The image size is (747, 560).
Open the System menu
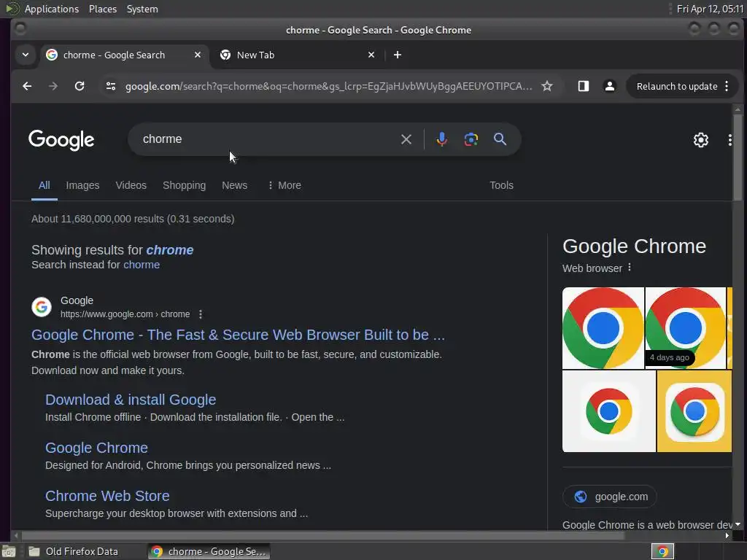(x=142, y=9)
